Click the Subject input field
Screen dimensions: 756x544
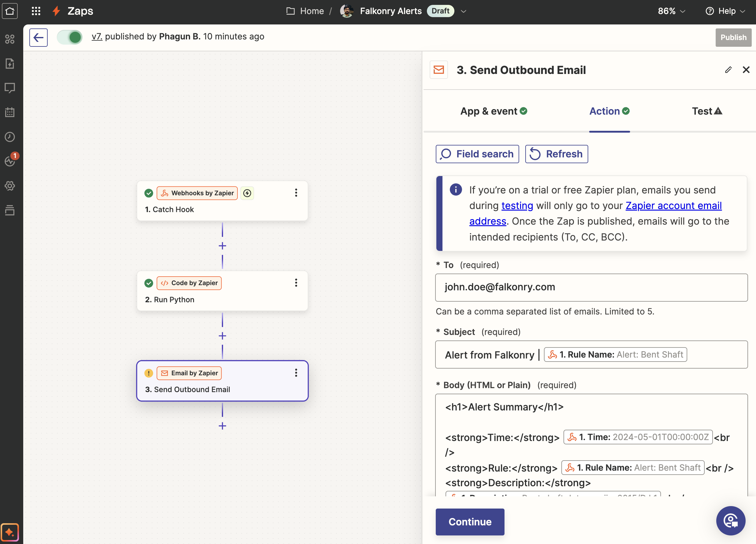pos(591,354)
